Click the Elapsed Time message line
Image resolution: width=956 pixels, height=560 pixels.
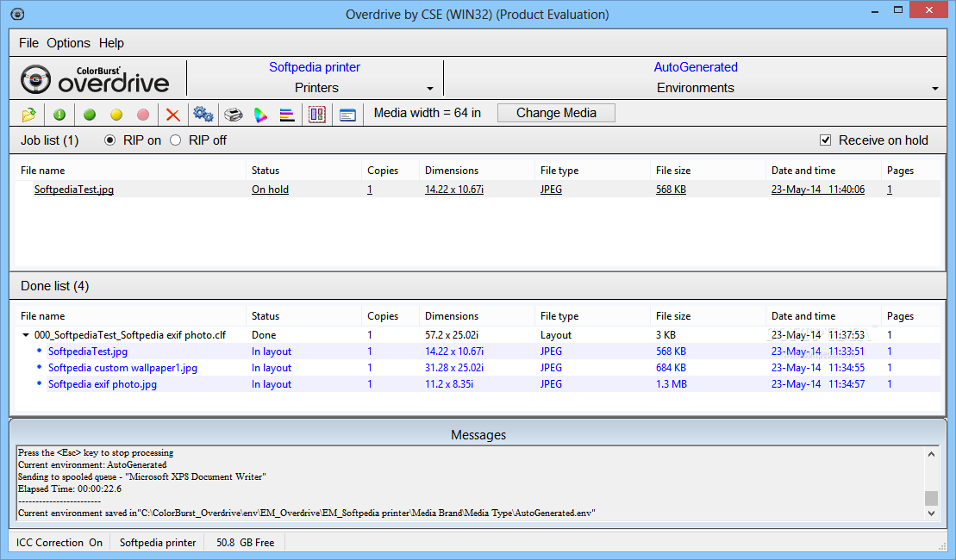[x=70, y=488]
